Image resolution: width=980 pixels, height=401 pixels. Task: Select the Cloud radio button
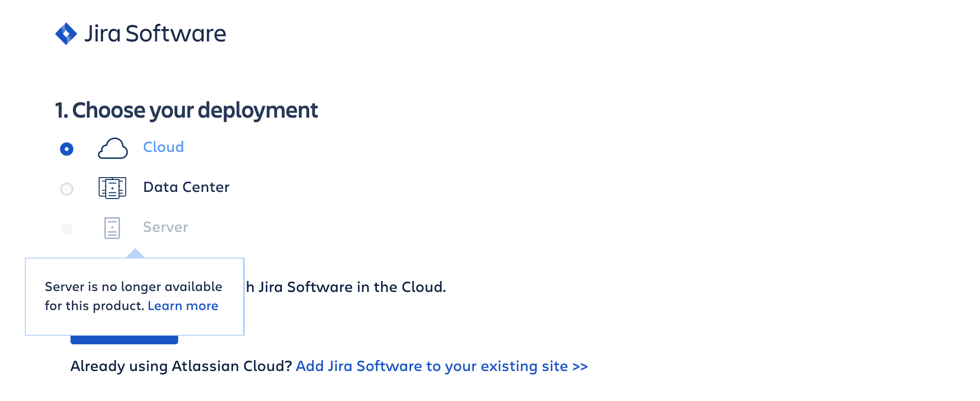coord(67,149)
